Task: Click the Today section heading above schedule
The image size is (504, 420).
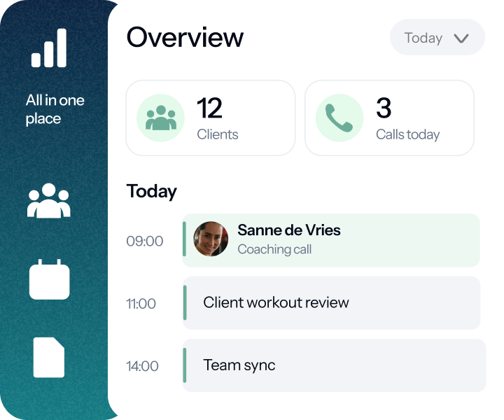Action: point(151,192)
